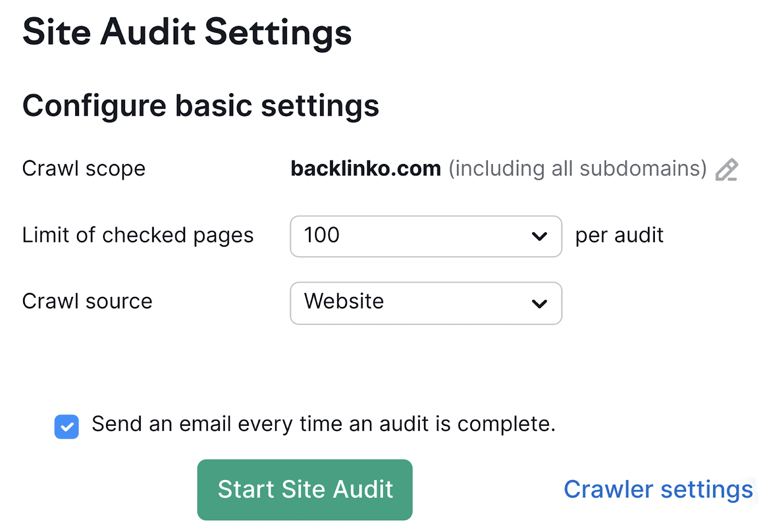Click the chevron arrow in the Website dropdown
771x532 pixels.
click(x=539, y=304)
